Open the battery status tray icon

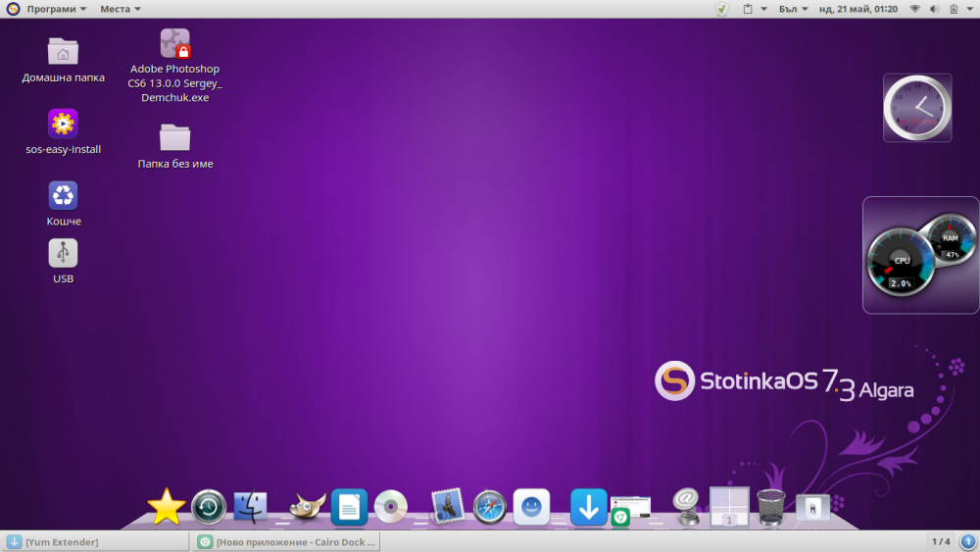954,9
